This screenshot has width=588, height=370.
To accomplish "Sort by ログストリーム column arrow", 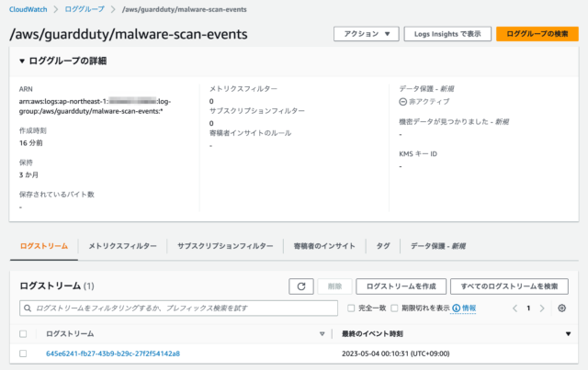I will [x=322, y=333].
